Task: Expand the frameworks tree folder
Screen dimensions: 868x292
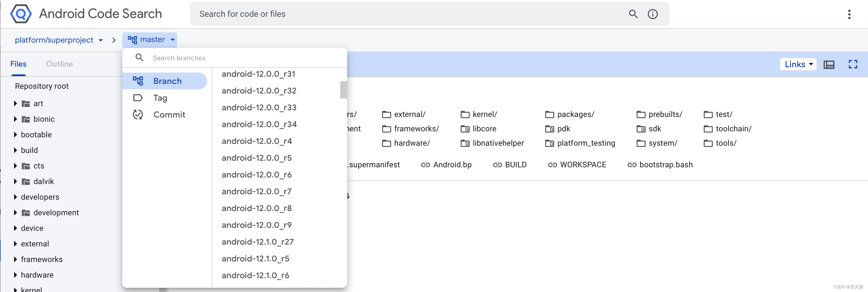Action: point(15,259)
